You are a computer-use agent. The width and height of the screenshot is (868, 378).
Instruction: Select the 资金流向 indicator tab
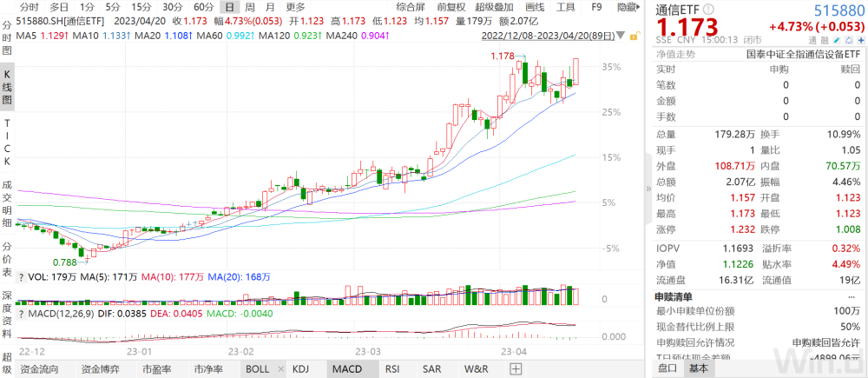[x=38, y=369]
